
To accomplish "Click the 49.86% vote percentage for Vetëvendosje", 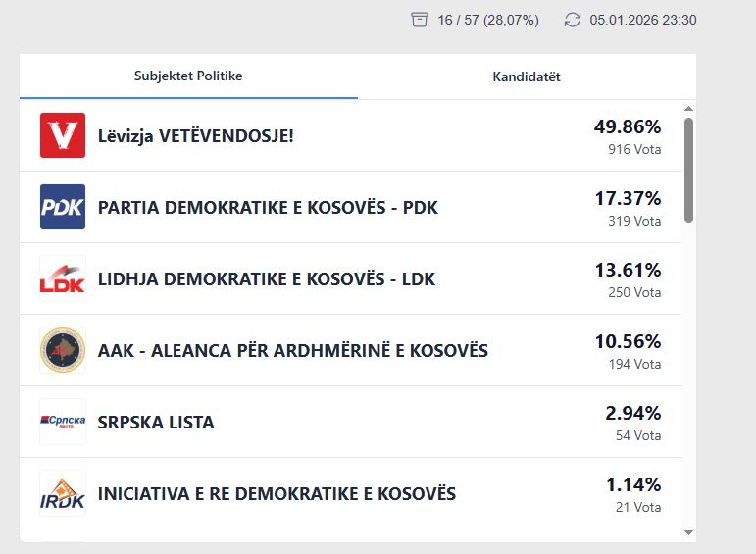I will pos(628,126).
